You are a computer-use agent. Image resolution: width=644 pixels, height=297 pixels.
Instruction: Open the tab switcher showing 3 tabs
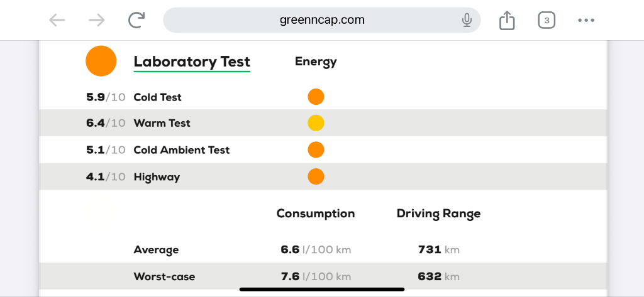point(547,20)
